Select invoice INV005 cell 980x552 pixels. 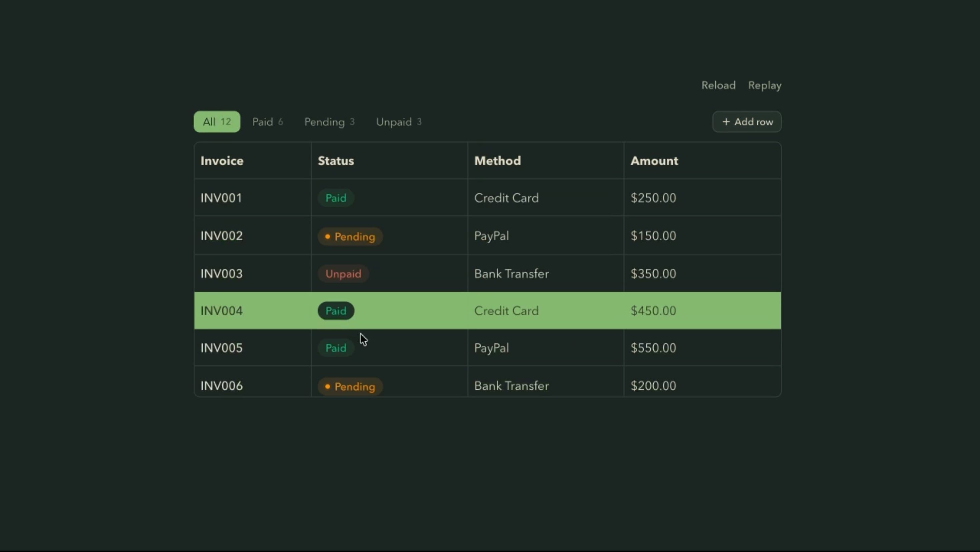click(x=253, y=348)
